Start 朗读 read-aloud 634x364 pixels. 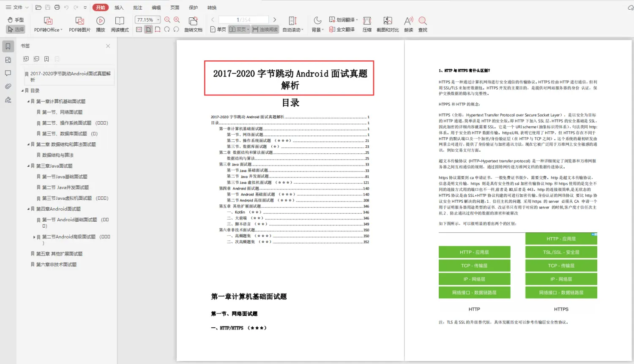tap(408, 24)
